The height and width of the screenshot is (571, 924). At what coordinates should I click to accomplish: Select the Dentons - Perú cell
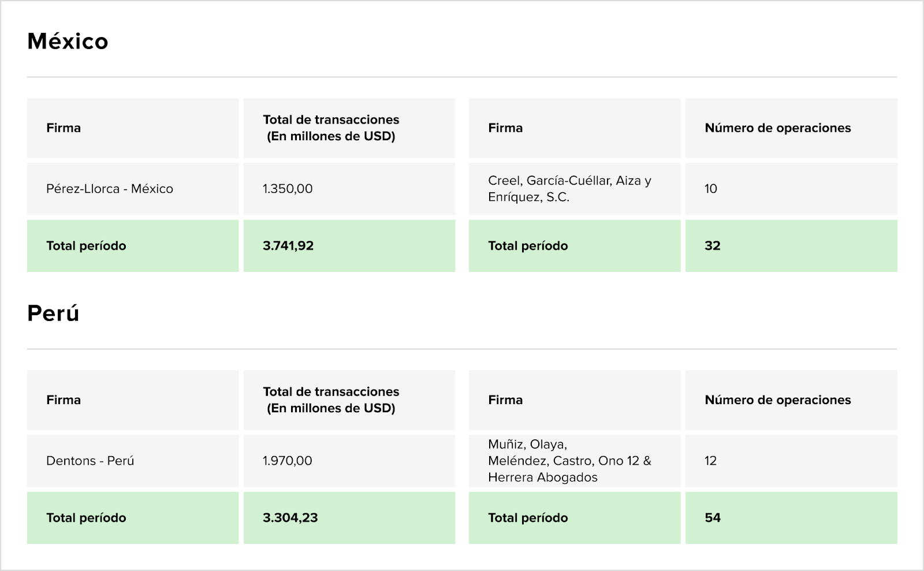(x=133, y=461)
